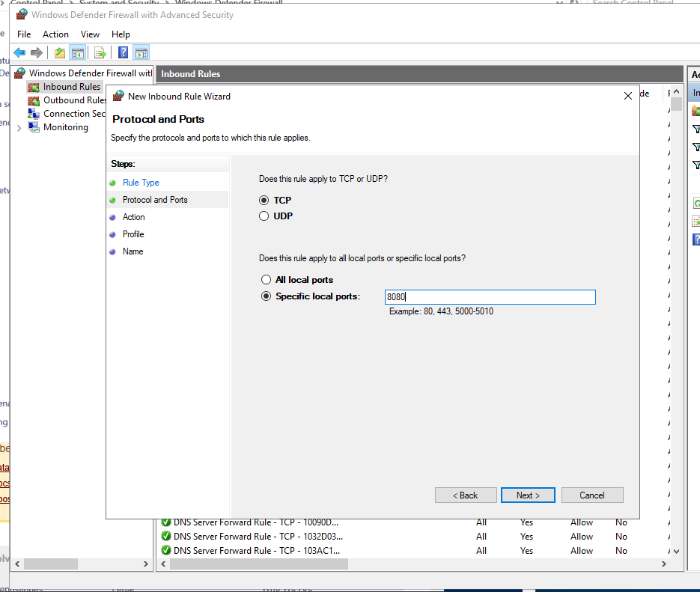
Task: Select Inbound Rules in the tree
Action: (72, 87)
